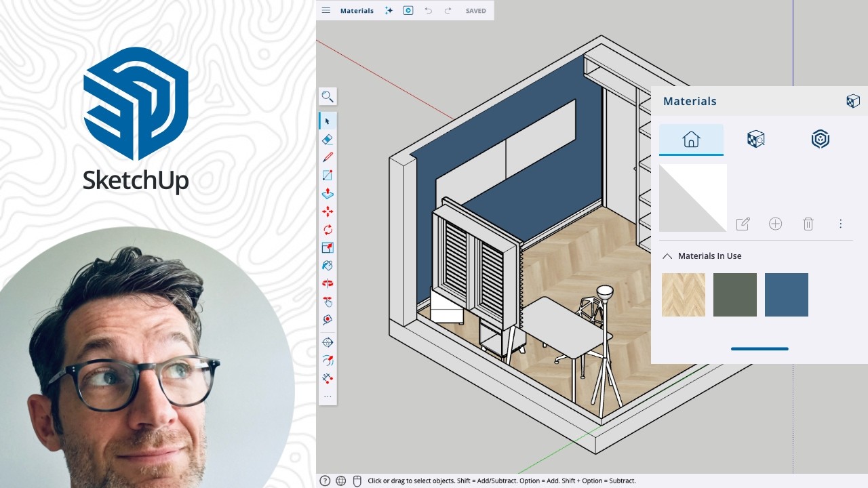The image size is (868, 488).
Task: Click the Materials panel title text
Action: (x=690, y=101)
